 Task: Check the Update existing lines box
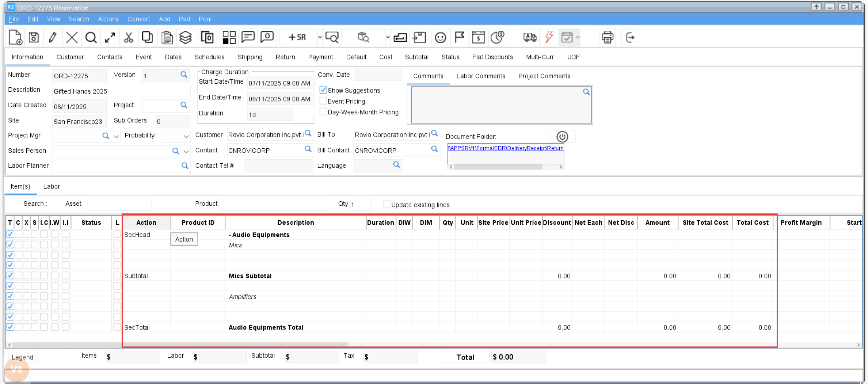(x=387, y=204)
